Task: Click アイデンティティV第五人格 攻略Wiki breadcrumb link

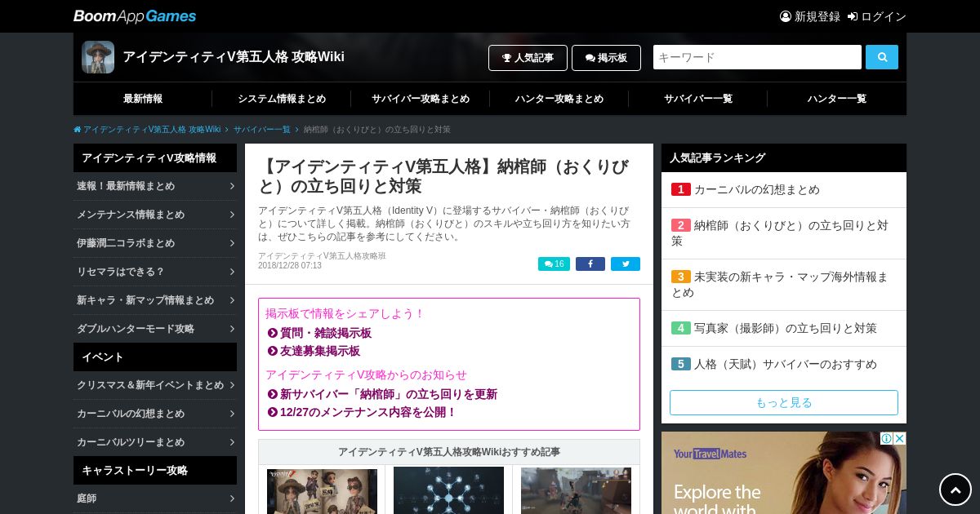Action: [152, 130]
